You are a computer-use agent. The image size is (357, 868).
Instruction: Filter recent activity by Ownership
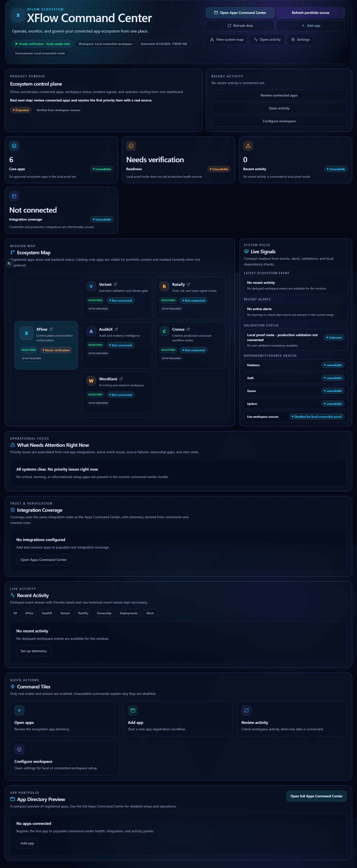tap(104, 613)
